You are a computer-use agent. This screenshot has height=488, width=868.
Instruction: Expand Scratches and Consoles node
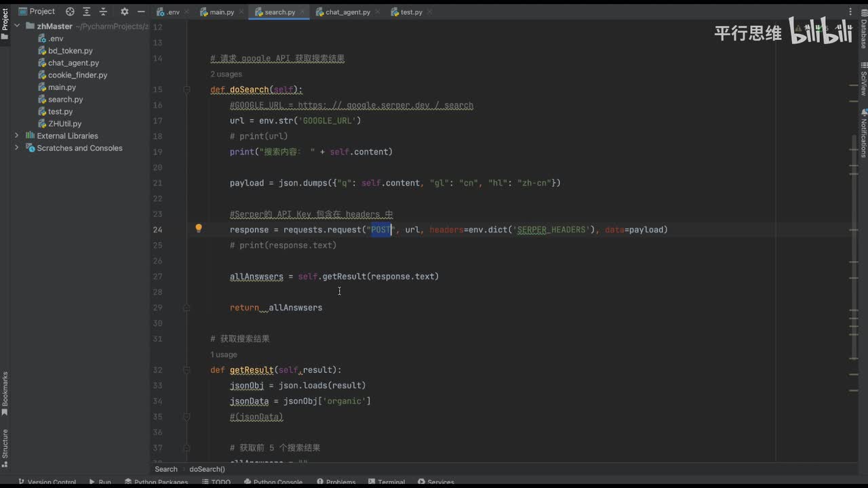pos(17,148)
